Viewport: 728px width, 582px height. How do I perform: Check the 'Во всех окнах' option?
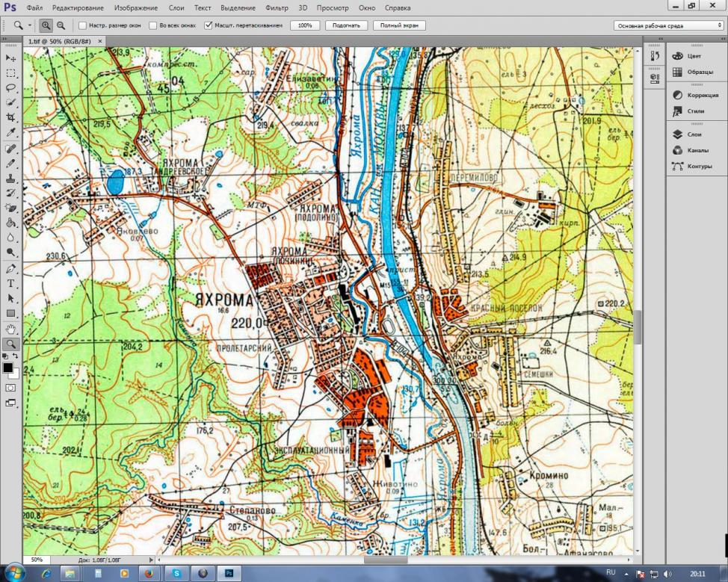click(153, 25)
